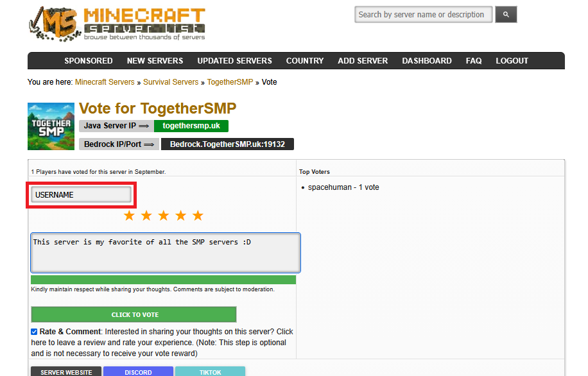Open the Server Website button

(66, 372)
